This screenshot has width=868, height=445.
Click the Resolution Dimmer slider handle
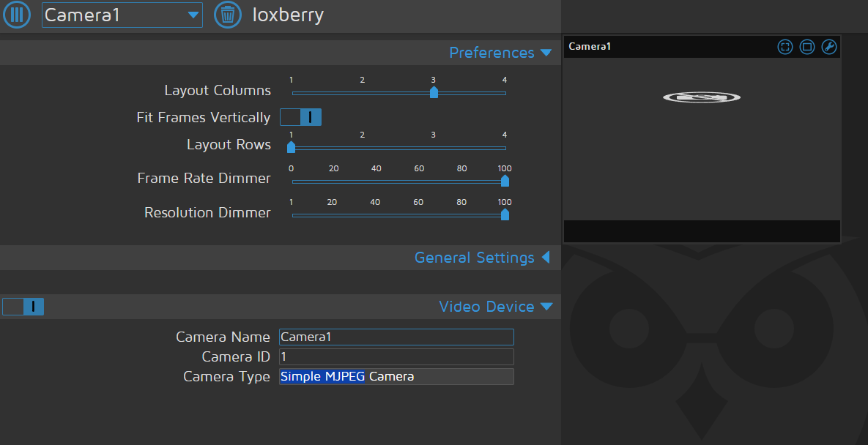(x=505, y=214)
